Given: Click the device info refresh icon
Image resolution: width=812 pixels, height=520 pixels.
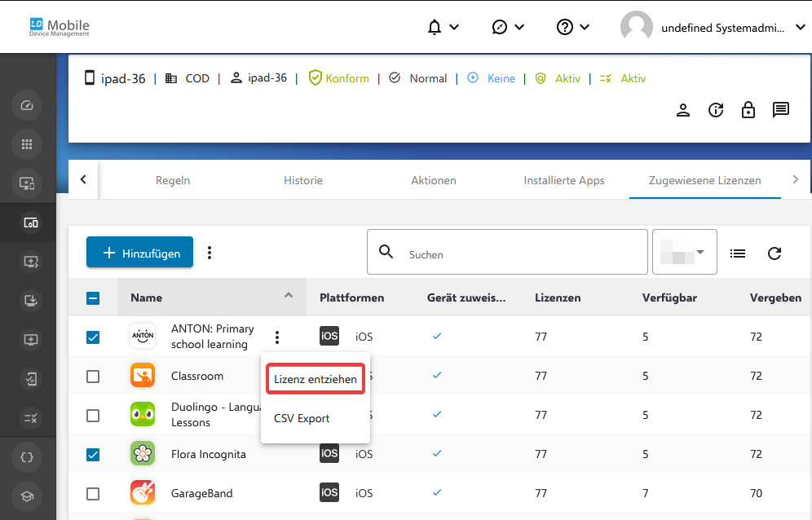Looking at the screenshot, I should (716, 110).
